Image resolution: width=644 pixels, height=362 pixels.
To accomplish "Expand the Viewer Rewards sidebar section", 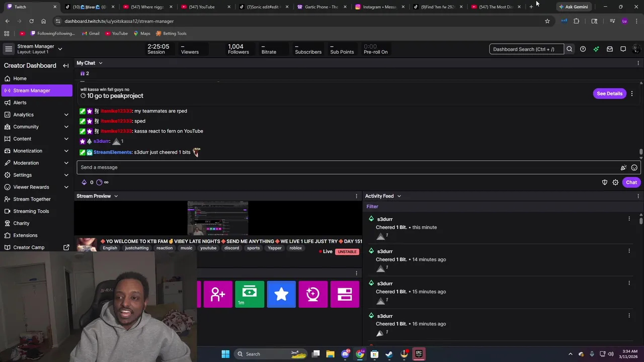I will tap(66, 187).
